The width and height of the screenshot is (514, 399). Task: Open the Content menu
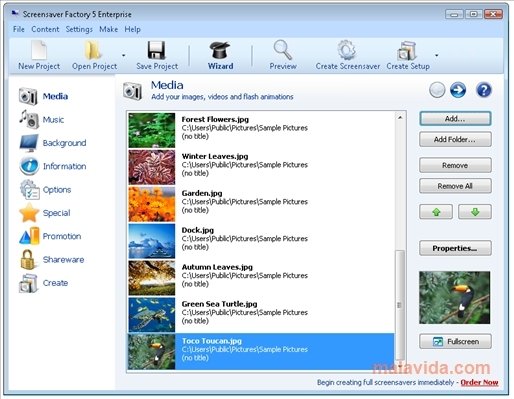click(45, 29)
